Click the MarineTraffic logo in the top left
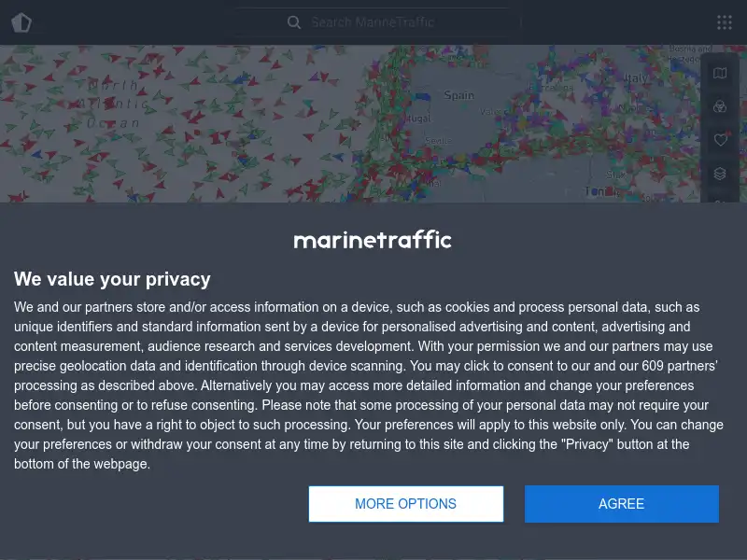Viewport: 747px width, 560px height. click(21, 21)
